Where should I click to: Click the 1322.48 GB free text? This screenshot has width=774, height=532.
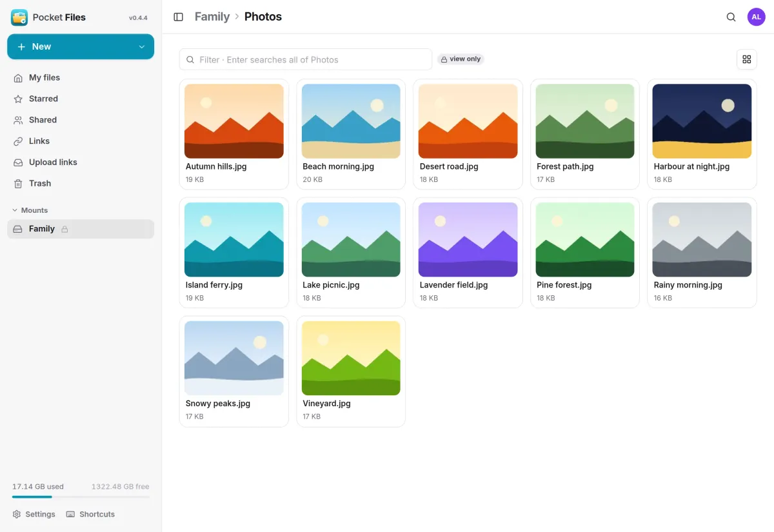[121, 487]
